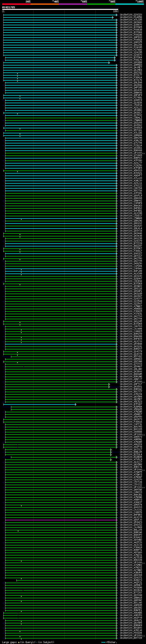This screenshot has width=146, height=644.
Task: Select the UniRef100_A7NWK7 label
Action: coord(131,306)
